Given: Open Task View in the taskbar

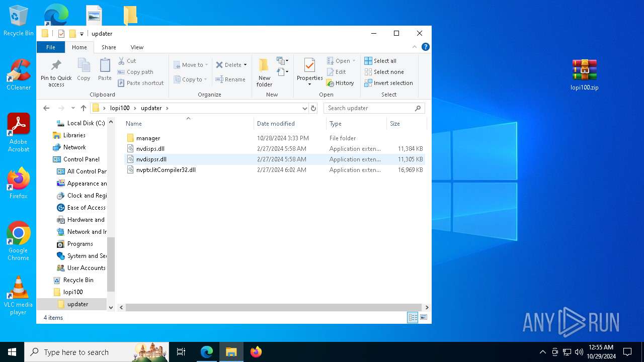Looking at the screenshot, I should coord(181,352).
